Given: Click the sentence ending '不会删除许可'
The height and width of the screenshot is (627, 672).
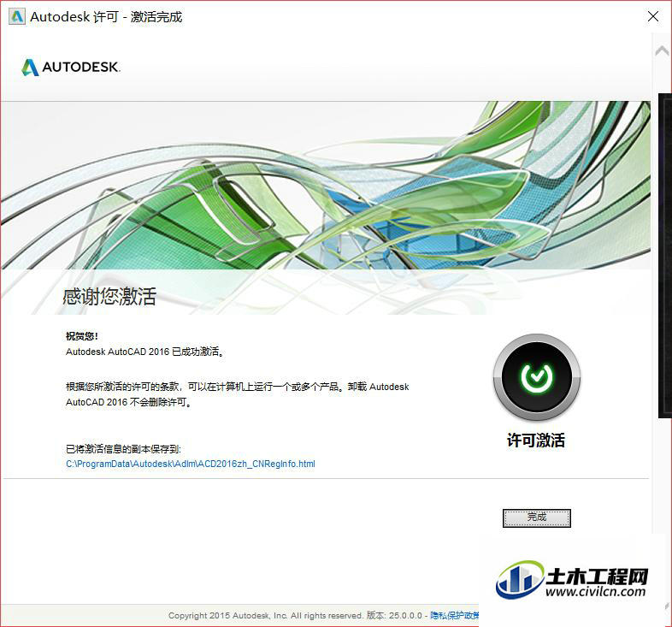Looking at the screenshot, I should pos(237,394).
